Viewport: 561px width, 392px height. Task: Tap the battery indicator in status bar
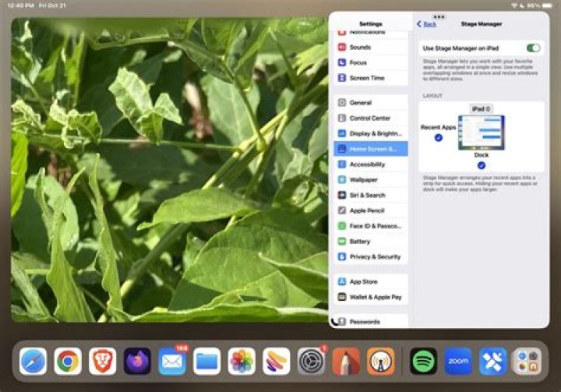click(547, 5)
